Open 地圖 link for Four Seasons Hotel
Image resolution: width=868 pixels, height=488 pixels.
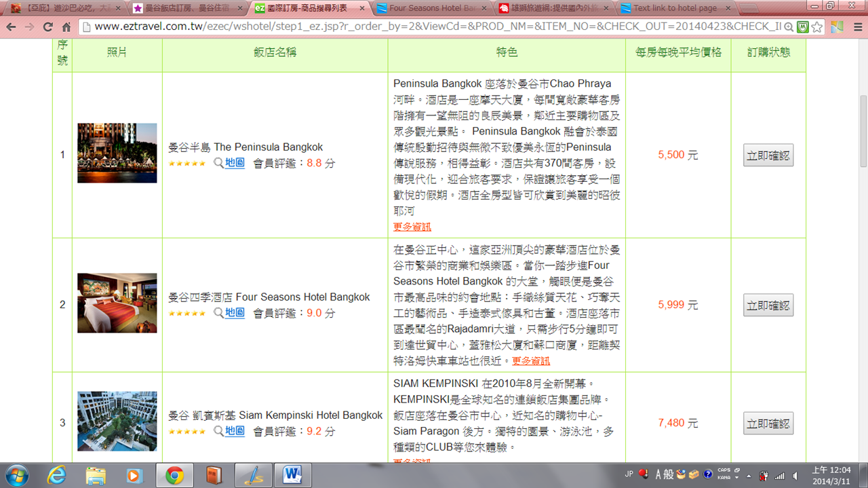[x=235, y=313]
